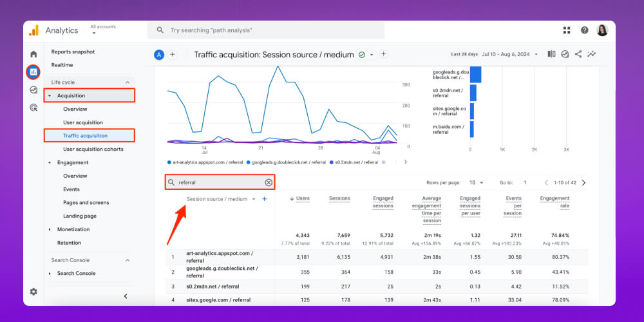Open the user profile avatar

coord(602,30)
